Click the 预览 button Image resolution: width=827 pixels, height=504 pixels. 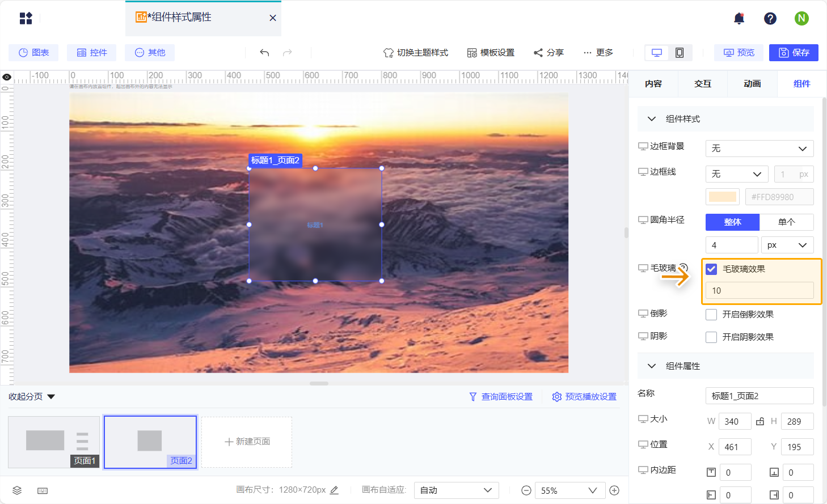(x=739, y=53)
